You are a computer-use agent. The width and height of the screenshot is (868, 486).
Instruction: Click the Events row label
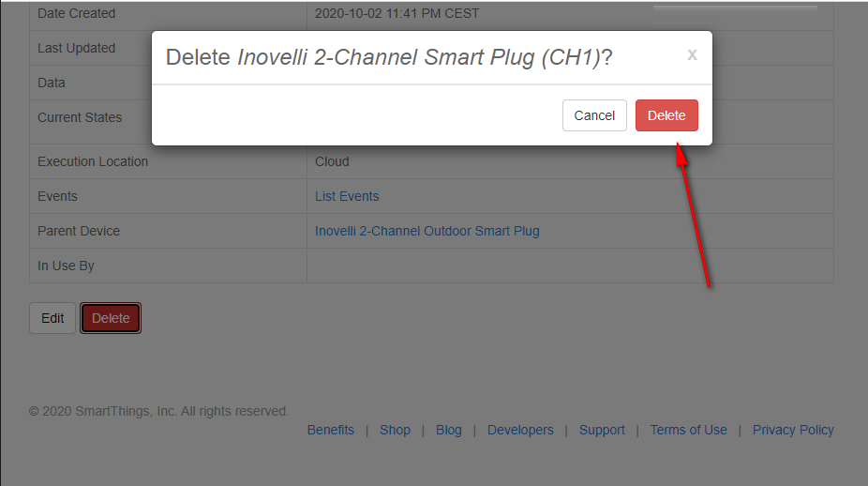pyautogui.click(x=57, y=196)
